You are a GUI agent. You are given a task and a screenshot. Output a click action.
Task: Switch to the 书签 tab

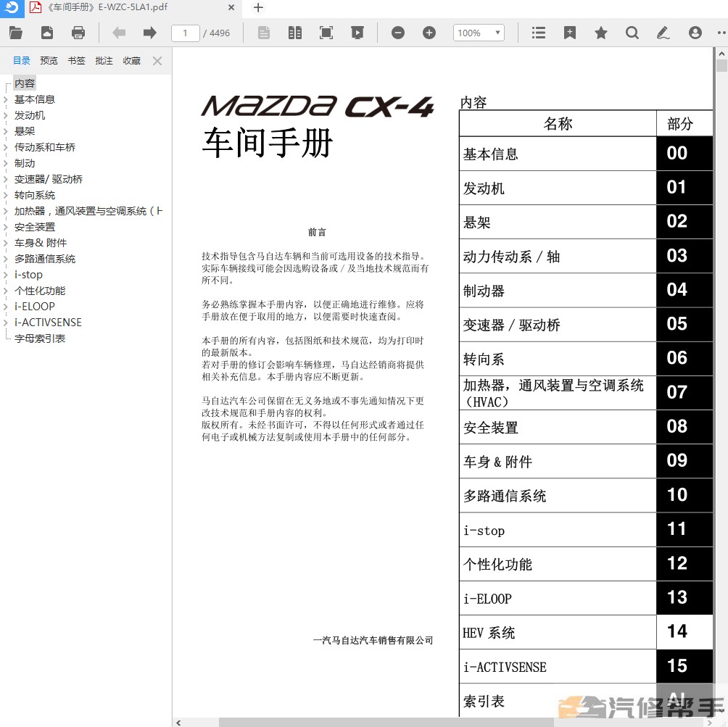76,61
